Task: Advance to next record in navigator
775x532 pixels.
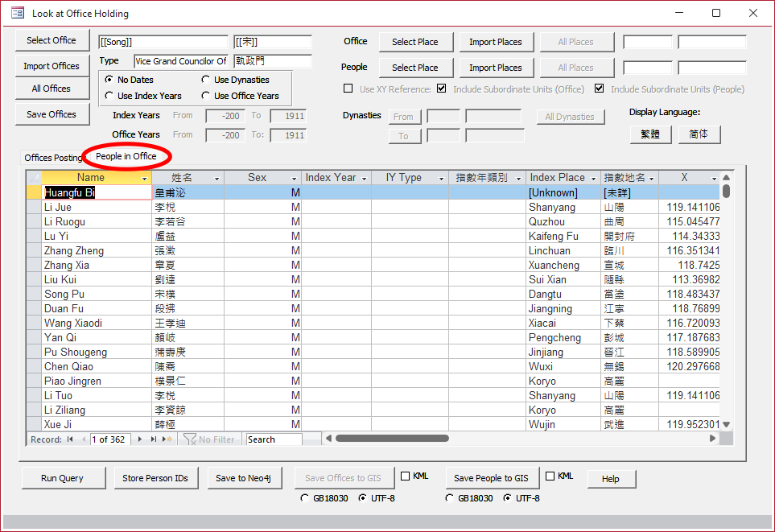Action: click(141, 439)
